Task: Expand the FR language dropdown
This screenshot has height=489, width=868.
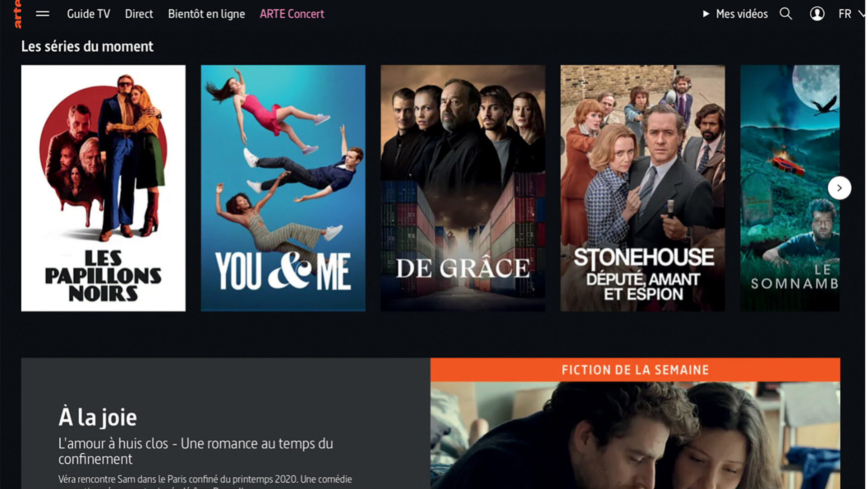Action: (851, 14)
